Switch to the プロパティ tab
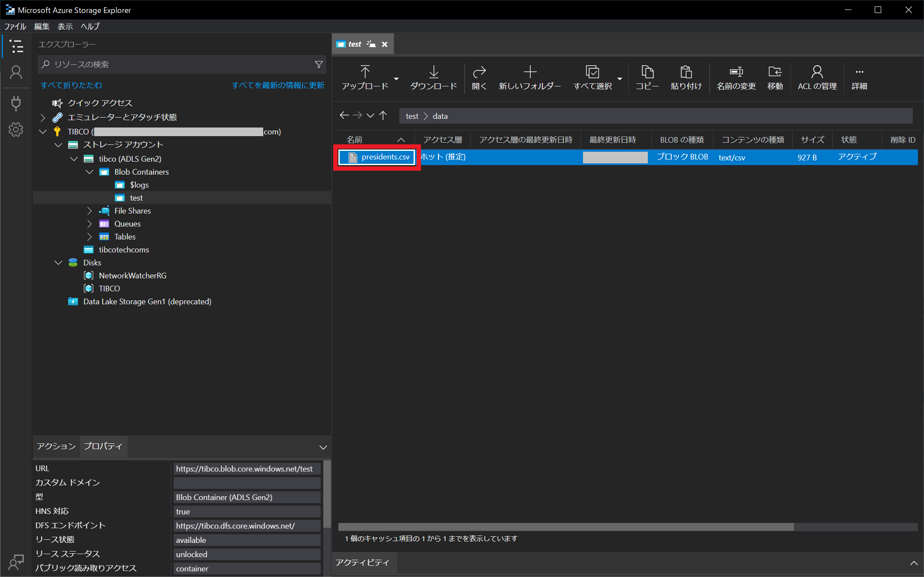 [x=103, y=446]
